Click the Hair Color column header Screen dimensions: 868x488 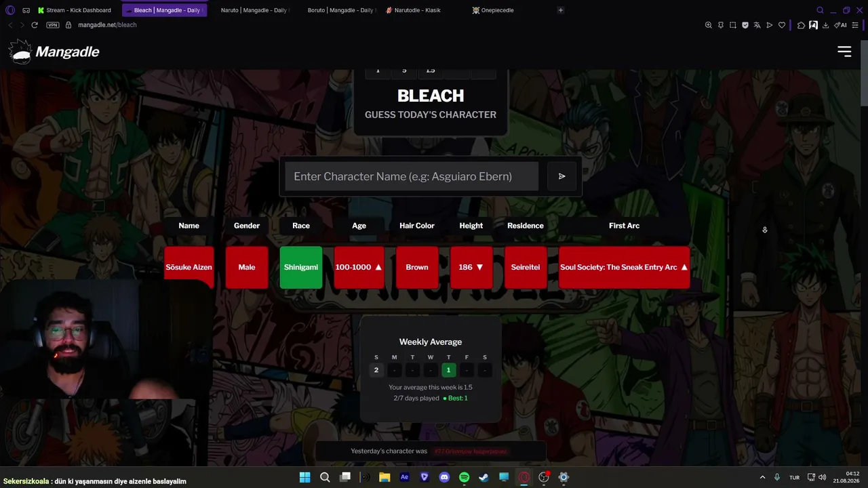click(x=417, y=226)
